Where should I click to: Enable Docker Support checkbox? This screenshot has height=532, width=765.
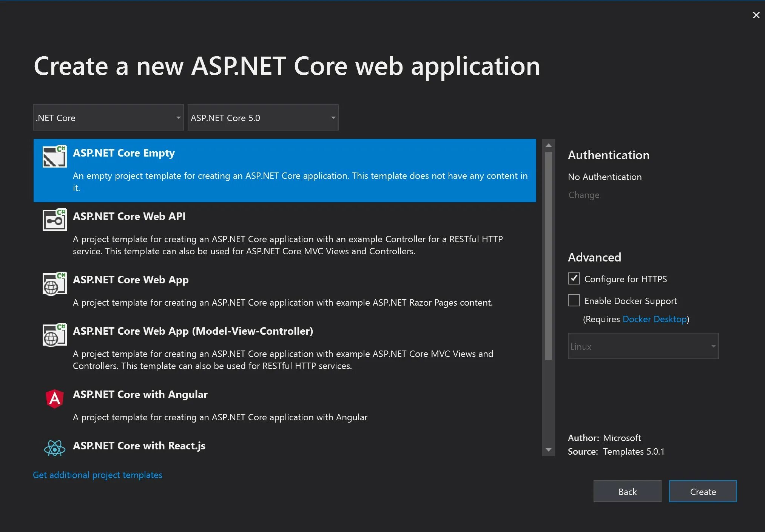click(x=574, y=300)
